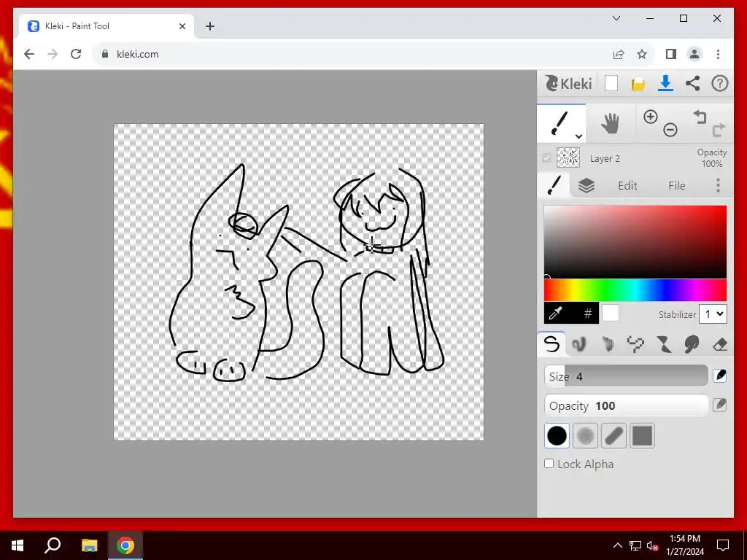
Task: Pick a color in the saturation square
Action: (635, 242)
